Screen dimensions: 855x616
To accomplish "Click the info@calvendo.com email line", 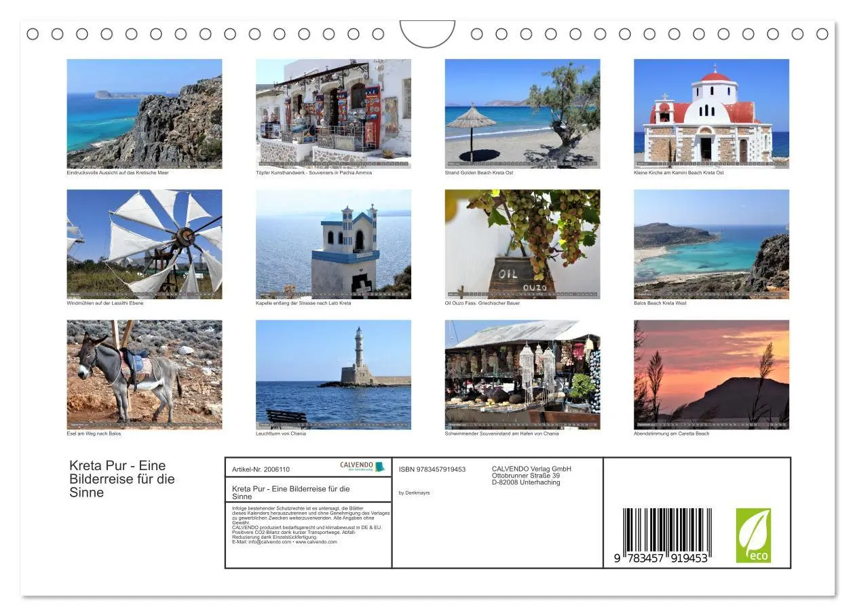I will (284, 542).
